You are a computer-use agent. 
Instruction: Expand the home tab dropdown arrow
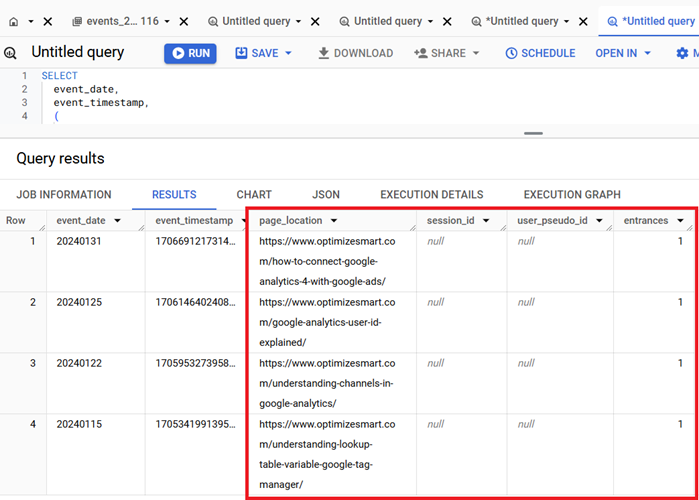(x=31, y=21)
